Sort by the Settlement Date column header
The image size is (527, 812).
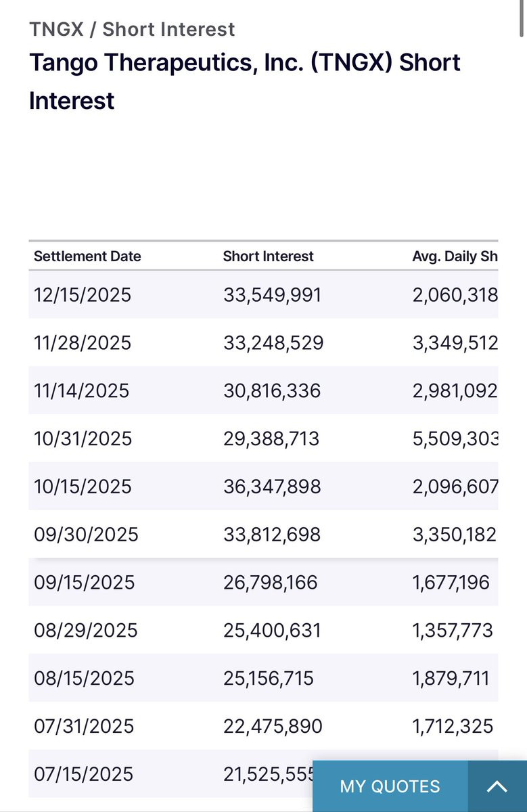pos(87,256)
